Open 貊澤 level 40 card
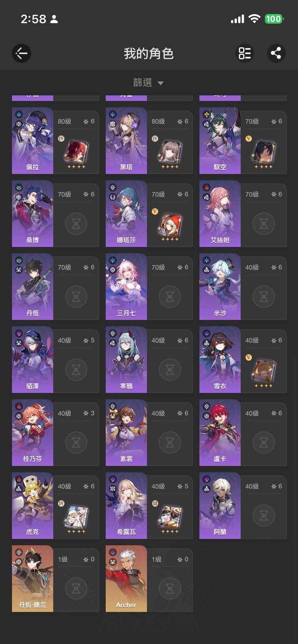298x644 pixels. [x=55, y=359]
